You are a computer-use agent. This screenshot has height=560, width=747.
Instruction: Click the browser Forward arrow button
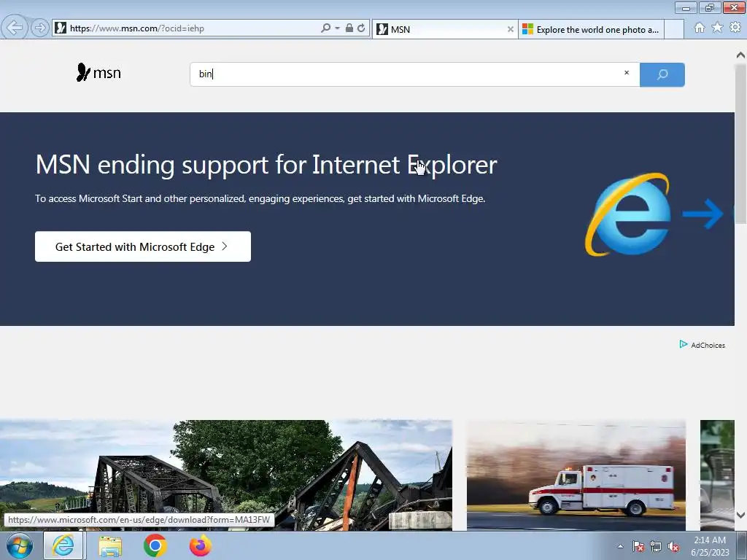[x=40, y=28]
